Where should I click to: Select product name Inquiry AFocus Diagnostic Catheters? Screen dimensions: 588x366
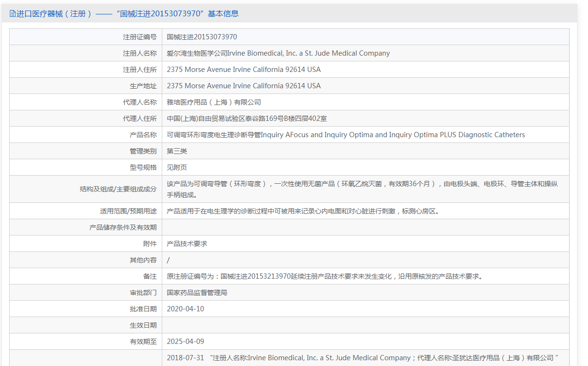pos(346,135)
